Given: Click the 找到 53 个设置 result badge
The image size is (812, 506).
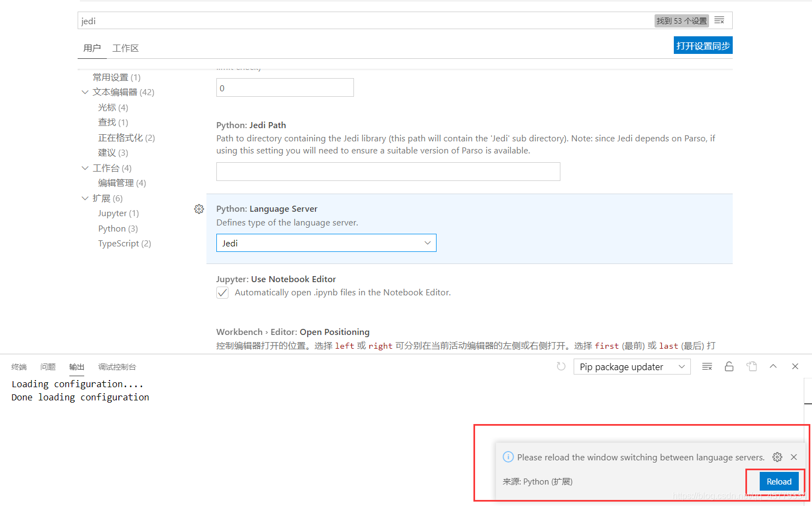Looking at the screenshot, I should pos(682,21).
